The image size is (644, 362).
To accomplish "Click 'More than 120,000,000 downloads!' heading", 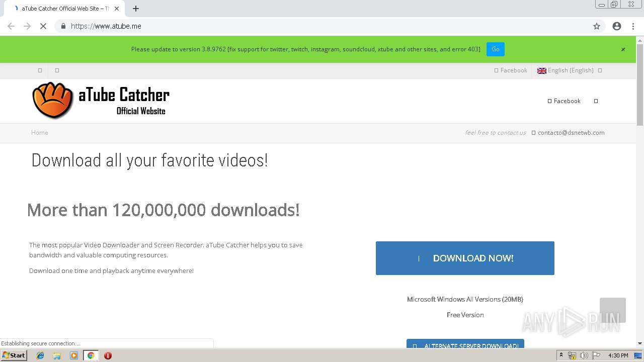I will [164, 210].
